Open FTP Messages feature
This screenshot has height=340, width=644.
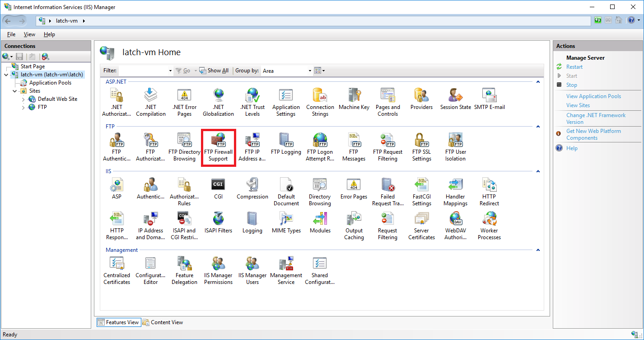point(354,147)
